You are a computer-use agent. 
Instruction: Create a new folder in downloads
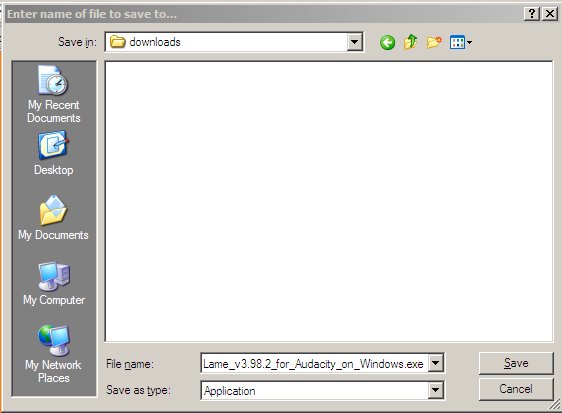pyautogui.click(x=434, y=42)
